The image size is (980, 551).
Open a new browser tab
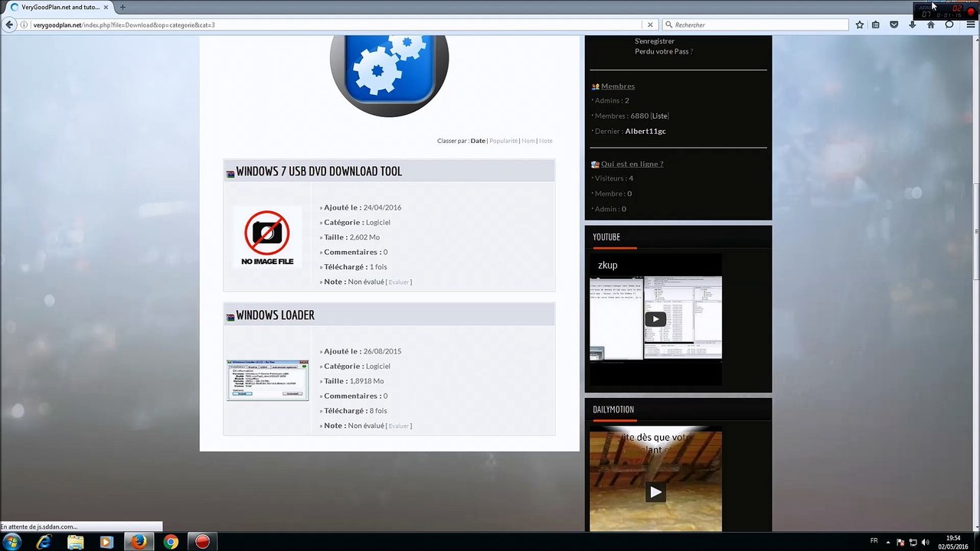click(x=122, y=7)
